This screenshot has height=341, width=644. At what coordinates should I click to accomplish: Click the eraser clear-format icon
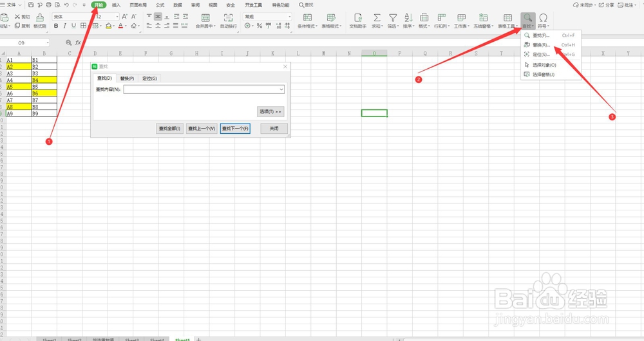pos(133,26)
